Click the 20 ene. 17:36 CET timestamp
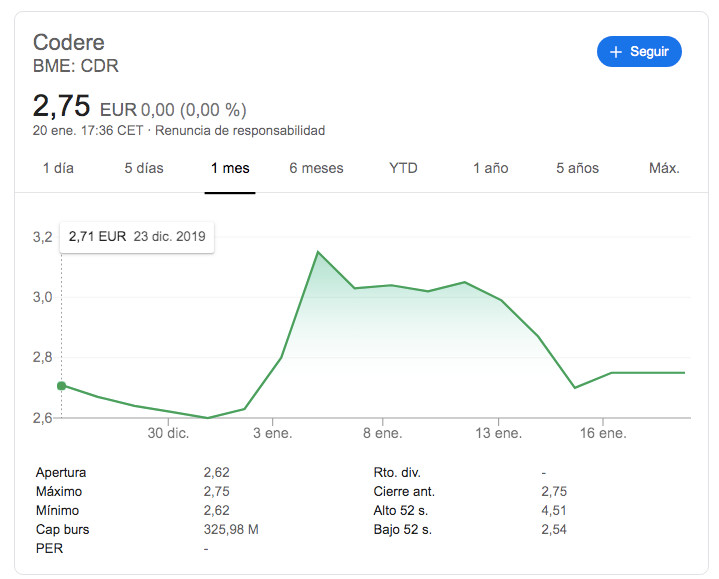719x579 pixels. point(88,131)
